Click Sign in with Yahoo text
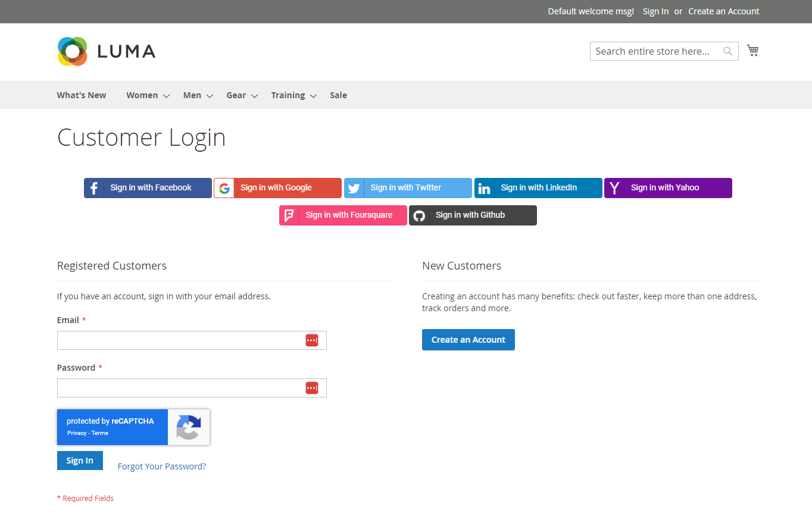 665,187
